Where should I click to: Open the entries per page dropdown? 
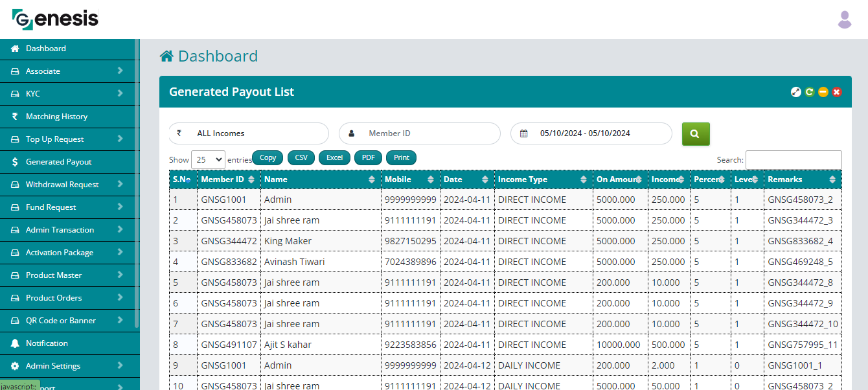tap(208, 159)
